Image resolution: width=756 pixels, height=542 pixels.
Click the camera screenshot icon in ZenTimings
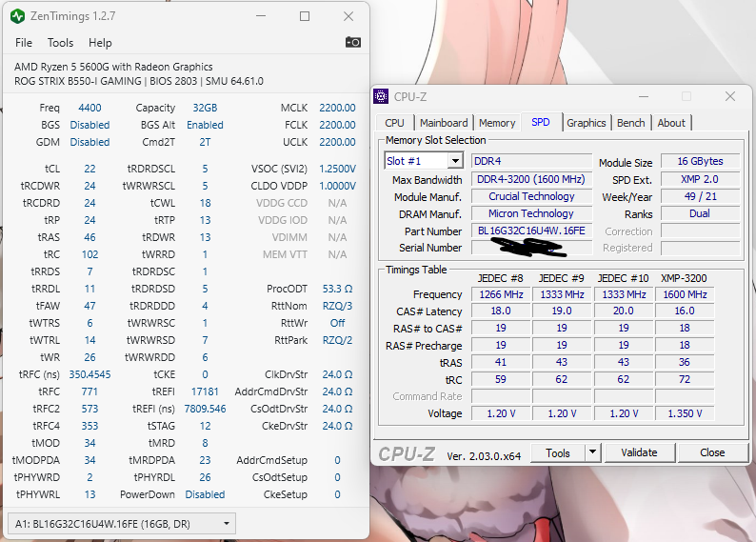352,43
